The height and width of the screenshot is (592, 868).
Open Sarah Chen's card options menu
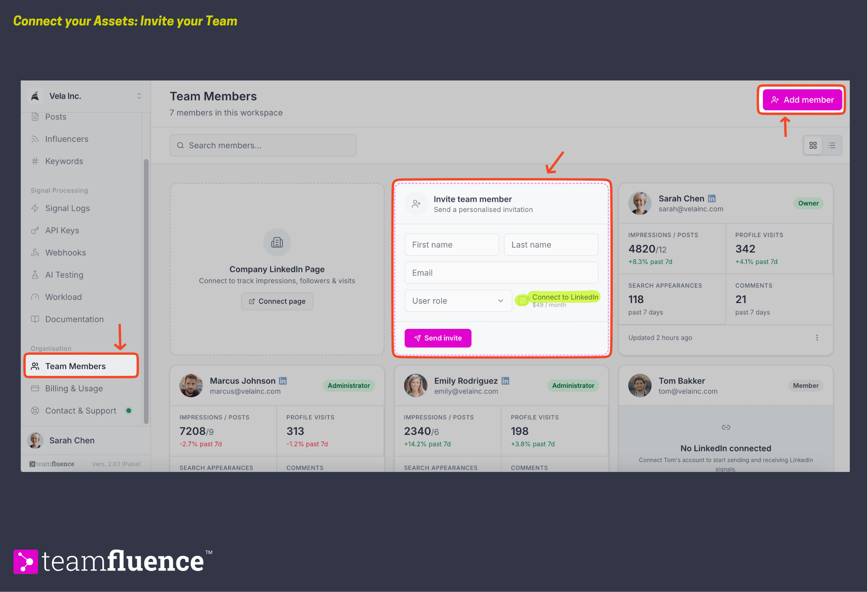[x=817, y=338]
